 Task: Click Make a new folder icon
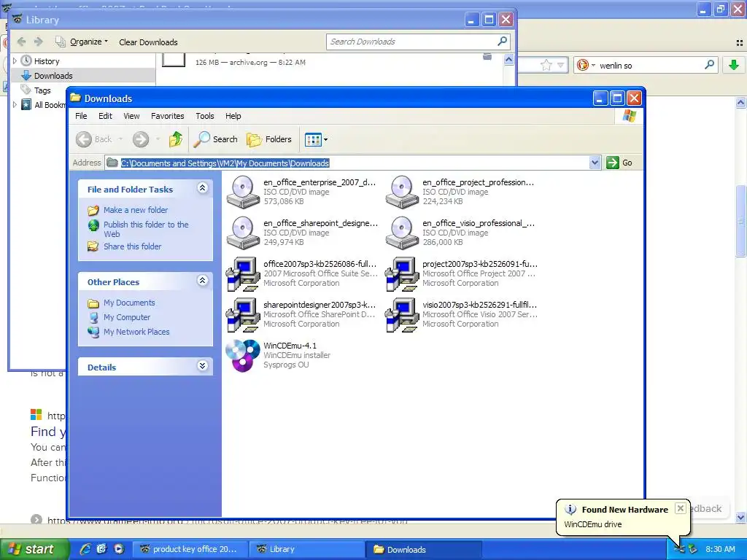pos(93,210)
